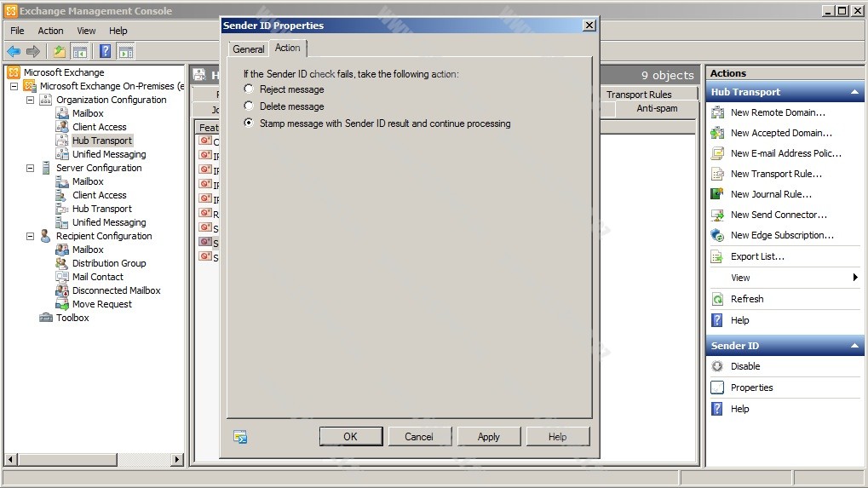Image resolution: width=868 pixels, height=488 pixels.
Task: Select Mailbox under Recipient Configuration
Action: (x=88, y=250)
